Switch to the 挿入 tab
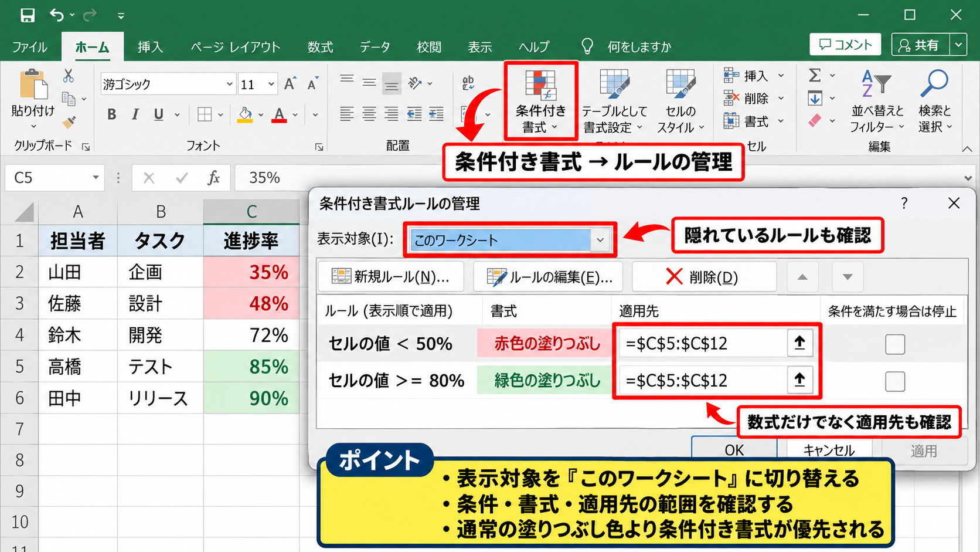Viewport: 980px width, 552px height. pyautogui.click(x=150, y=47)
